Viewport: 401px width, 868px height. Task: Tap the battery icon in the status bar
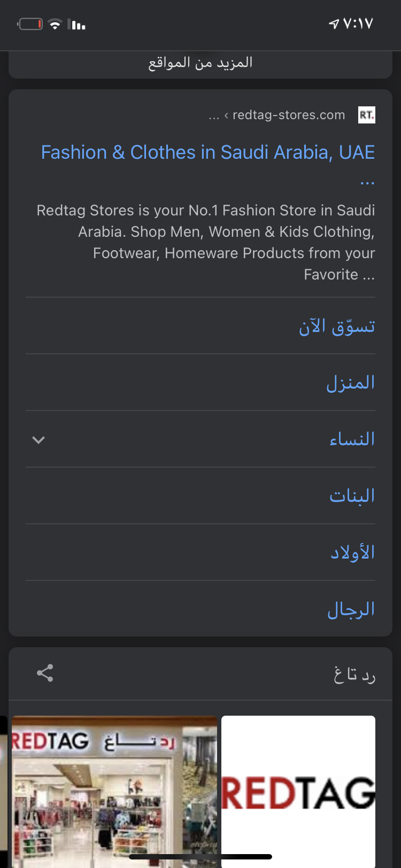[30, 24]
